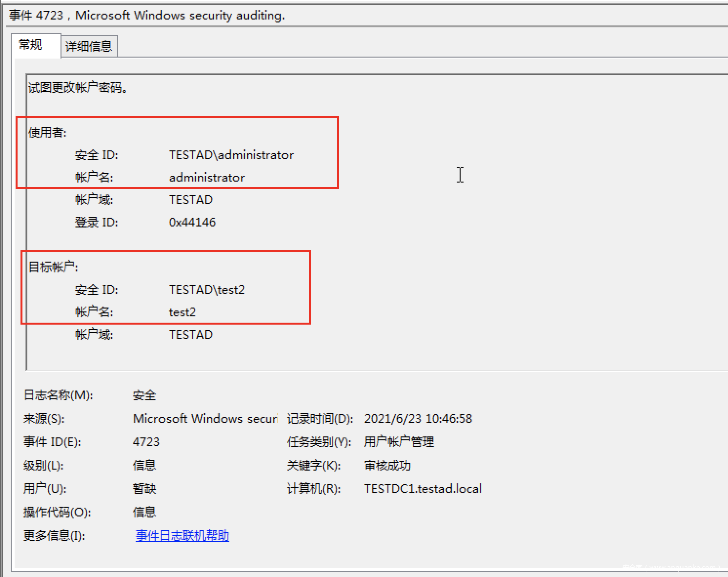Screen dimensions: 728x577
Task: Click the TESTAD\administrator security ID value
Action: point(231,155)
